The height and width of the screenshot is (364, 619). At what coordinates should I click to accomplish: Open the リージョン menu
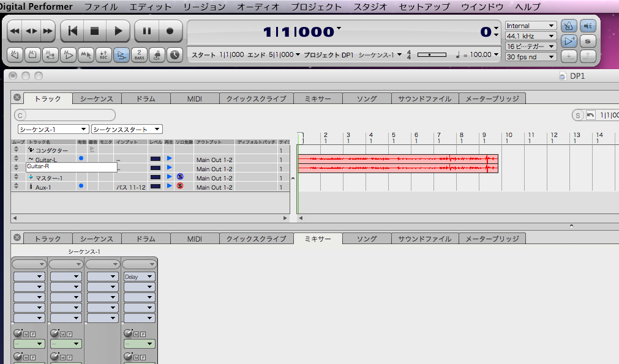point(204,7)
